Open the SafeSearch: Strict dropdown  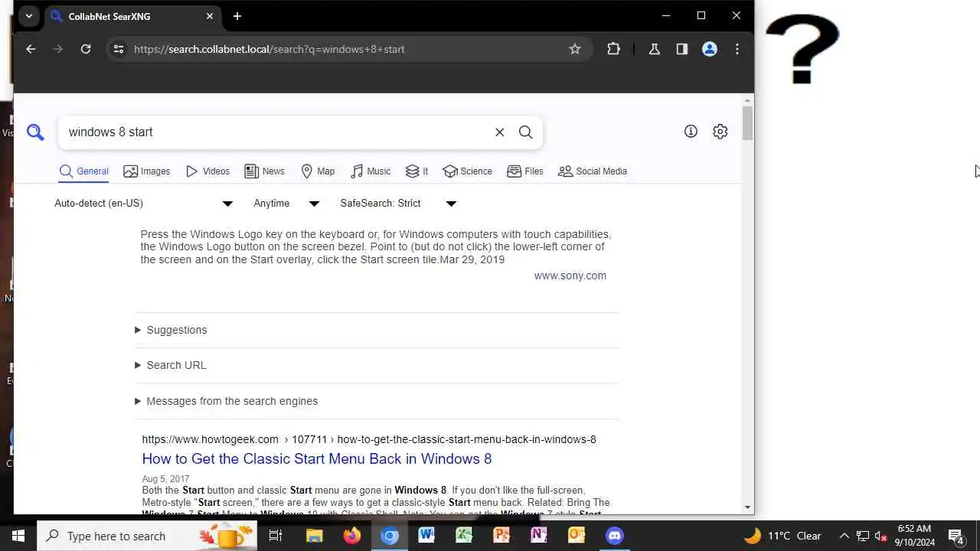point(398,204)
